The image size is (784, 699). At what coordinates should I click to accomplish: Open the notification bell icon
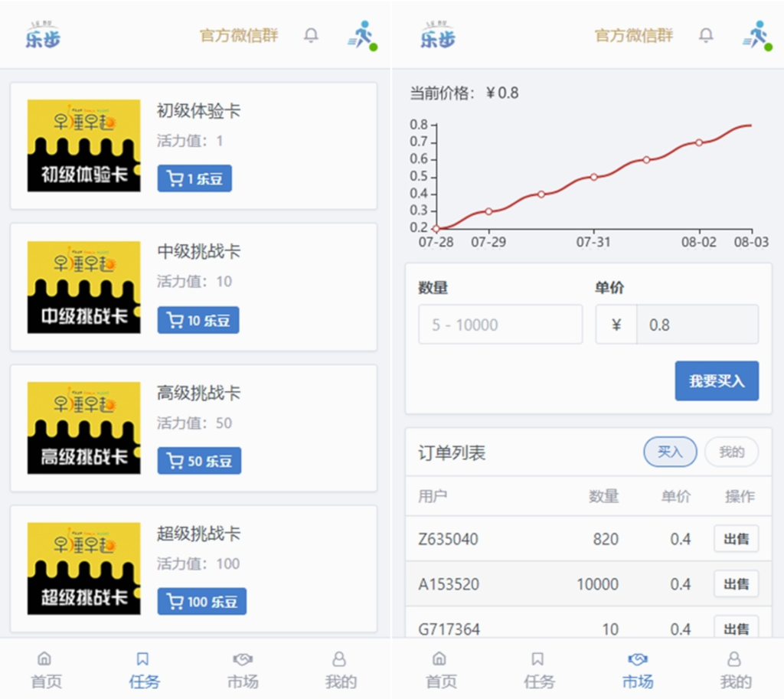[311, 35]
